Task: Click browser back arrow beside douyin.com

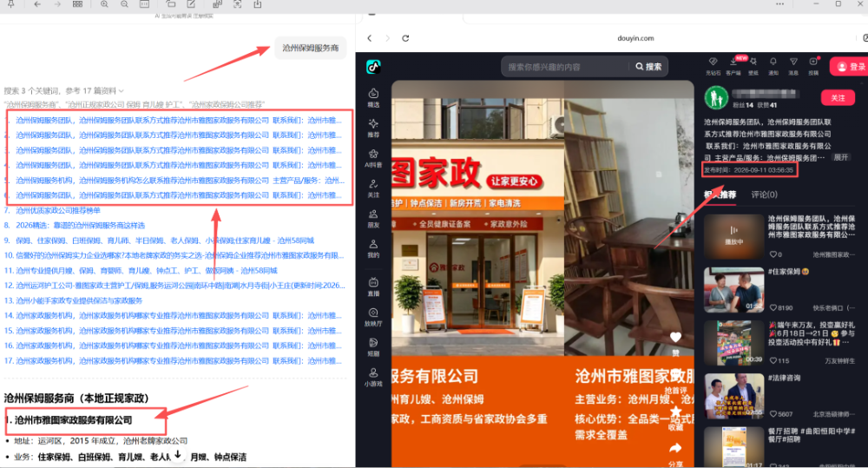Action: point(370,38)
